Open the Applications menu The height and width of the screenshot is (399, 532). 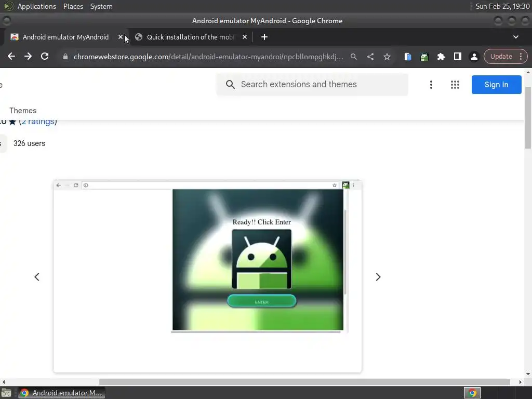tap(37, 6)
